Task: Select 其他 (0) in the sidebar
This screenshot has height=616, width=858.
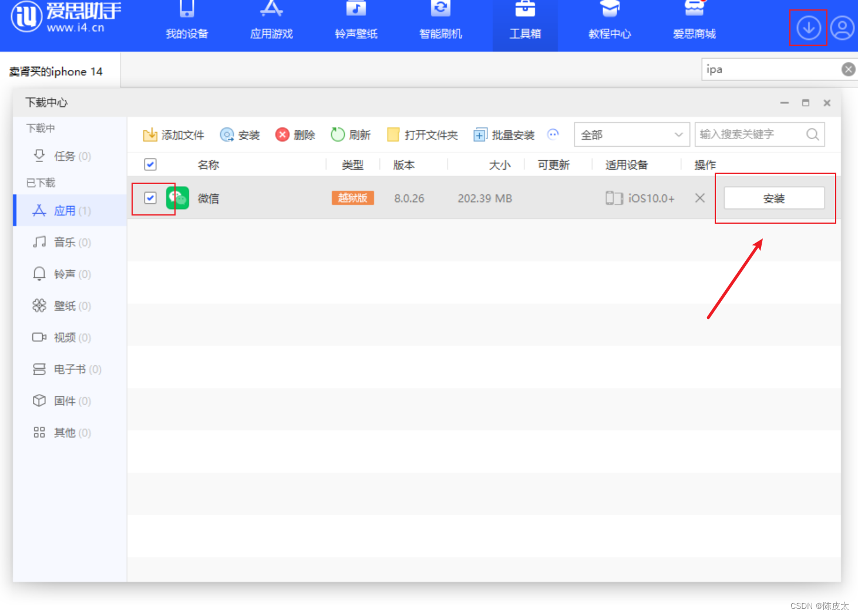Action: [69, 433]
